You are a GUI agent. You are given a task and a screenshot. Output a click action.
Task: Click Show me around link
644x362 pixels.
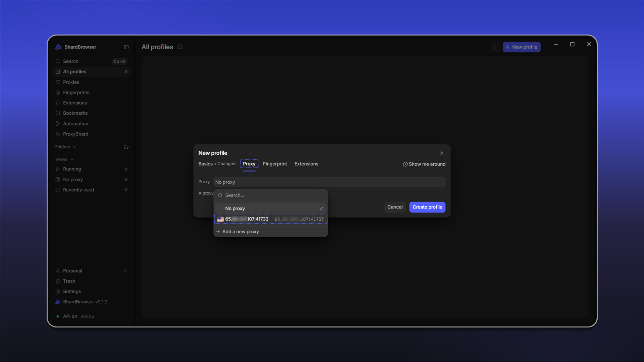424,164
